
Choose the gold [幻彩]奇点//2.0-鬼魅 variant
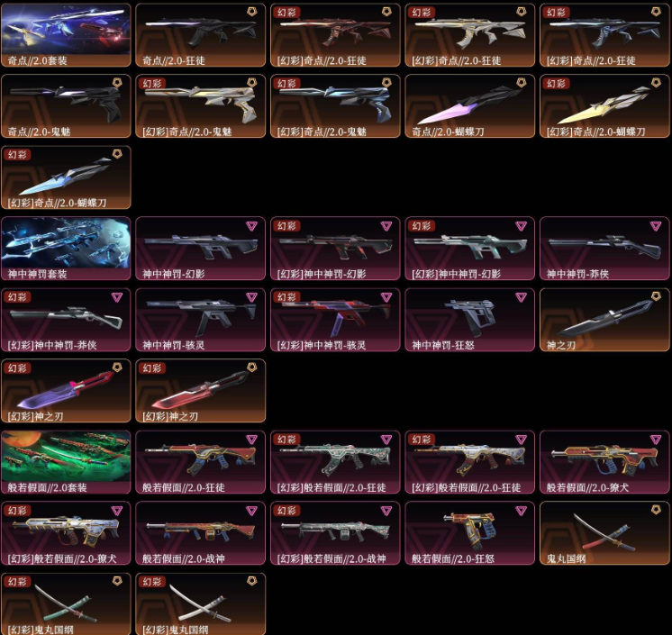[201, 106]
